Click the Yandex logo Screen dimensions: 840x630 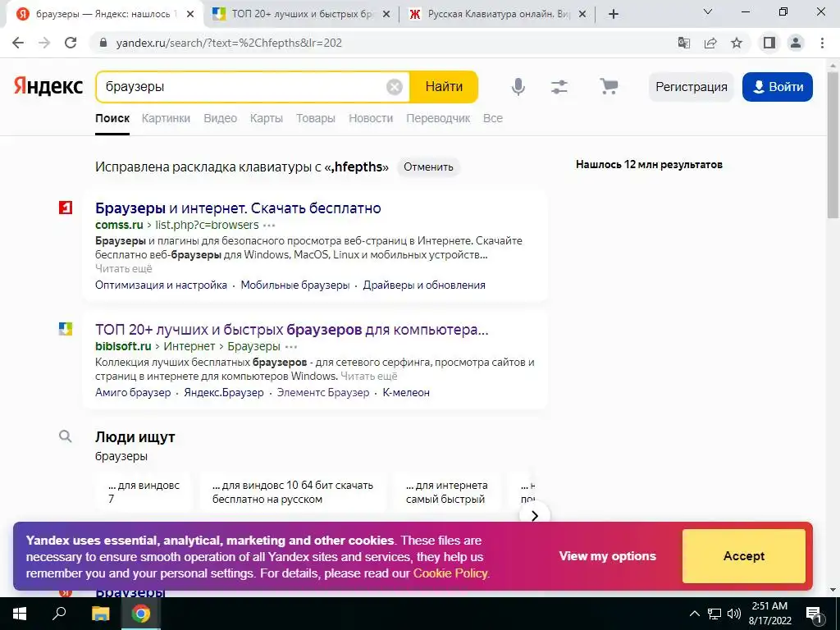(48, 86)
